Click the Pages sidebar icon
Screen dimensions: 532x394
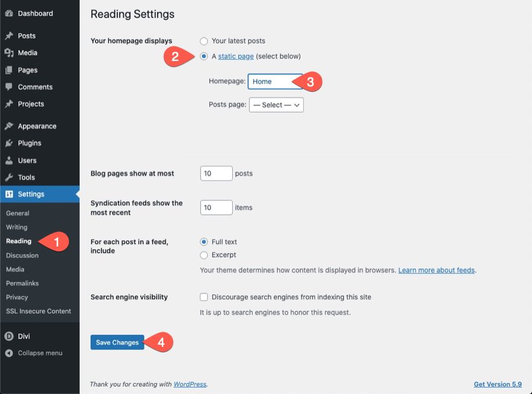coord(9,69)
